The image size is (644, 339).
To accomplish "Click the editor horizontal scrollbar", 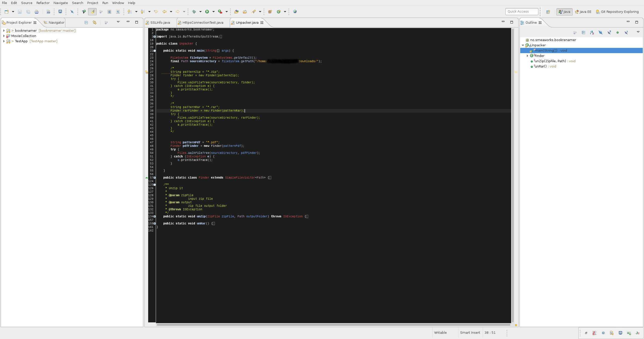I will (x=333, y=325).
